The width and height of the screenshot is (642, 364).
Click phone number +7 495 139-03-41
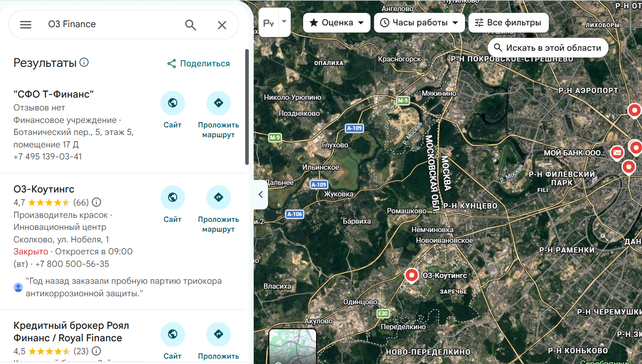click(48, 157)
